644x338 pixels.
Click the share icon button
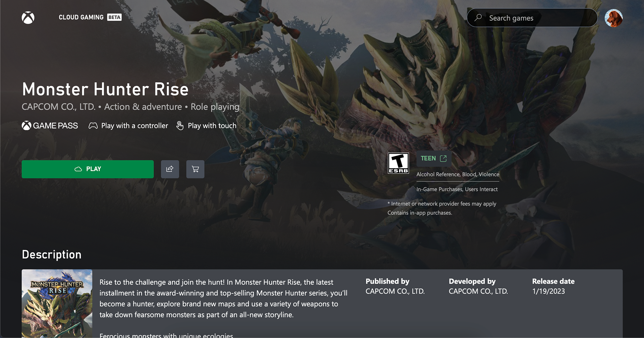170,169
